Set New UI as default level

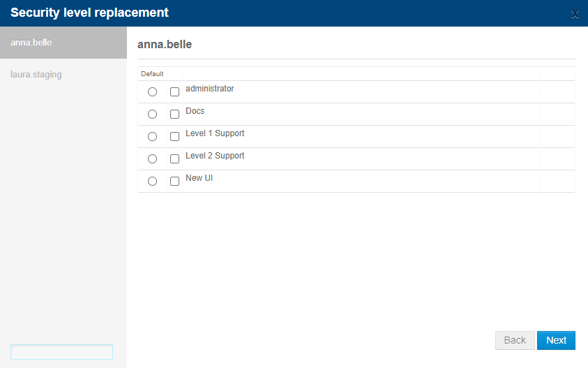[152, 181]
